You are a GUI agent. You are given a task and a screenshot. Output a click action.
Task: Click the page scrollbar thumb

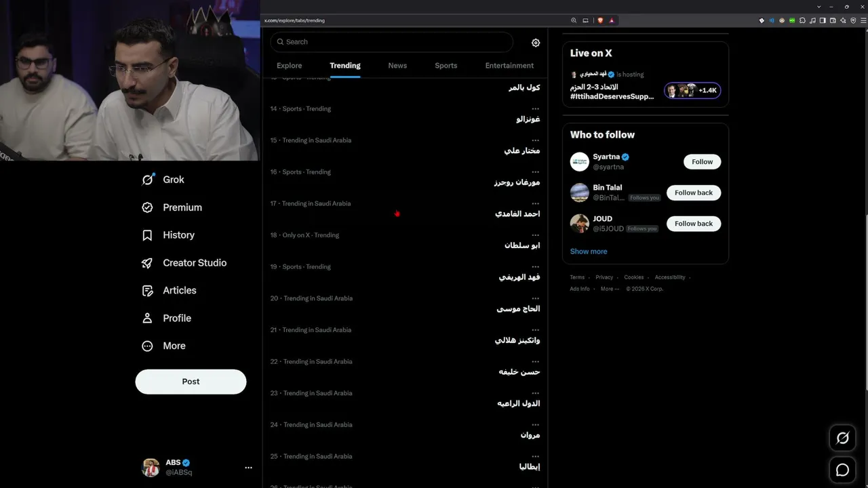865,302
